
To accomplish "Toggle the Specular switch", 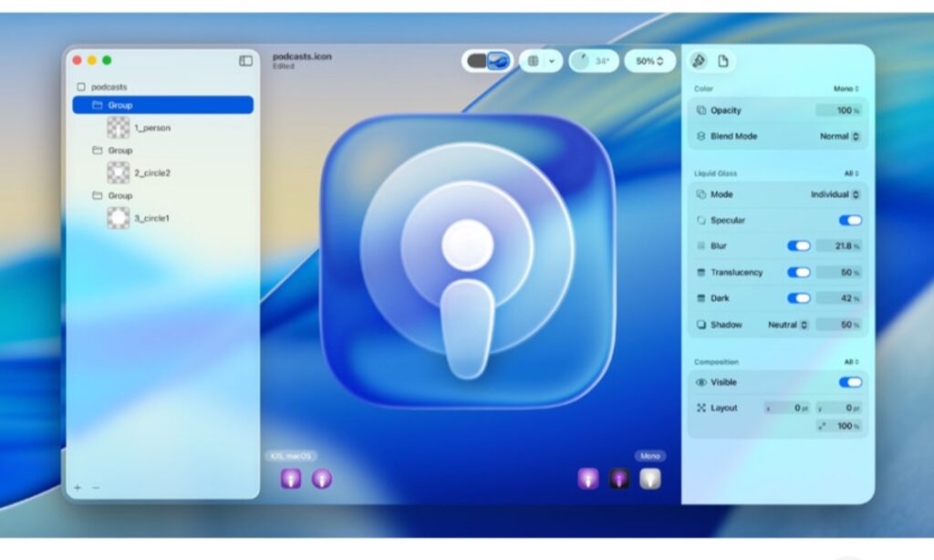I will 850,221.
